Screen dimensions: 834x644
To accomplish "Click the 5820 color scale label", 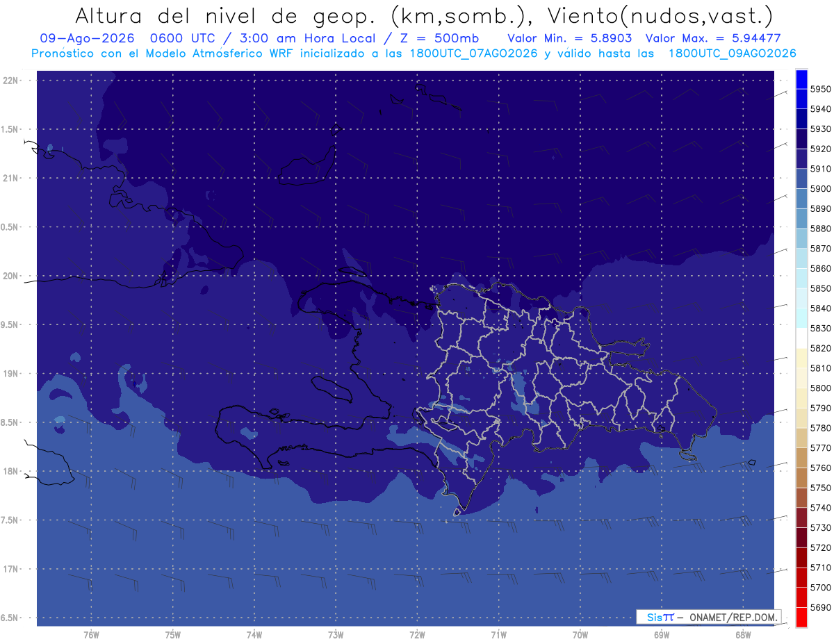I will 820,348.
